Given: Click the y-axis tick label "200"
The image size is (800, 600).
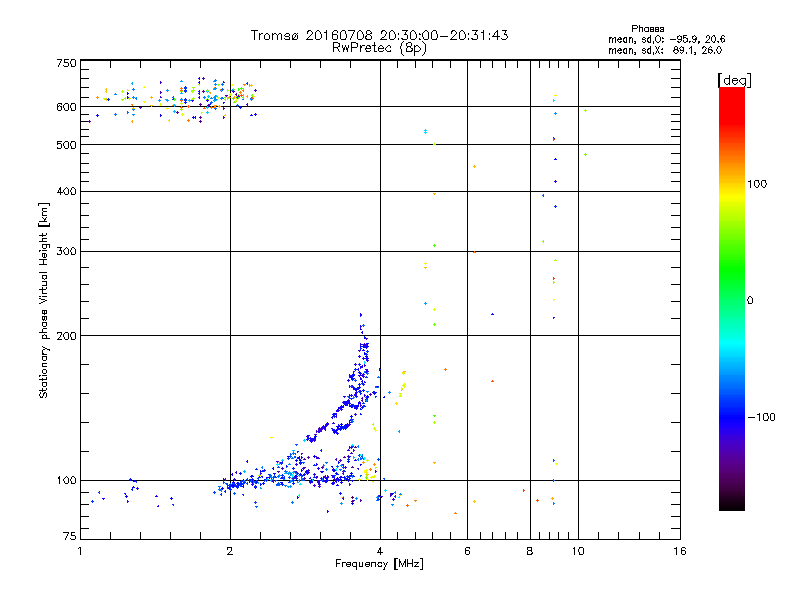Looking at the screenshot, I should pos(66,336).
